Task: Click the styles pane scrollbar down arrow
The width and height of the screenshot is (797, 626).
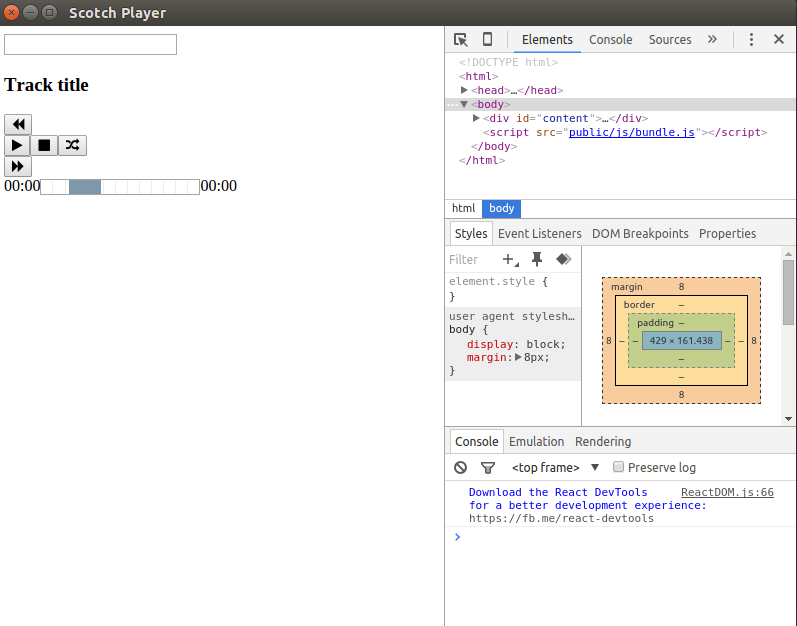Action: point(788,419)
